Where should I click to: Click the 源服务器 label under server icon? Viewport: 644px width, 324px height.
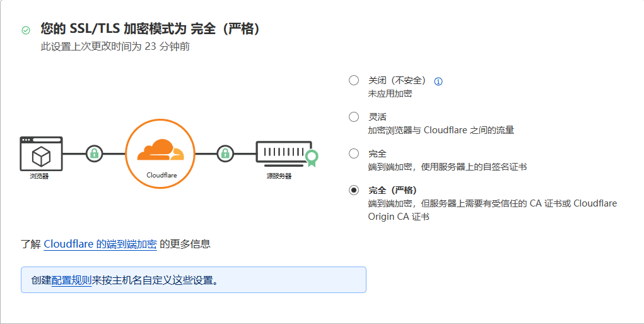pyautogui.click(x=279, y=176)
